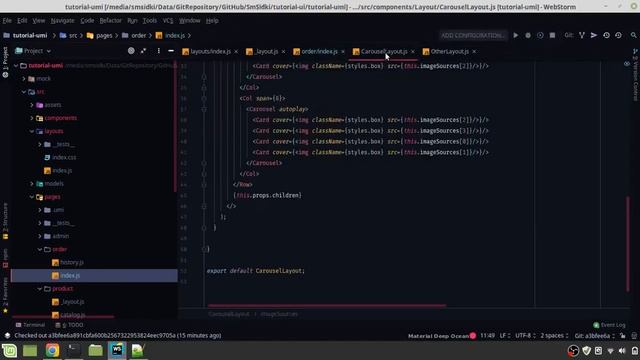The height and width of the screenshot is (360, 640).
Task: Open terminal application from taskbar
Action: [x=74, y=351]
